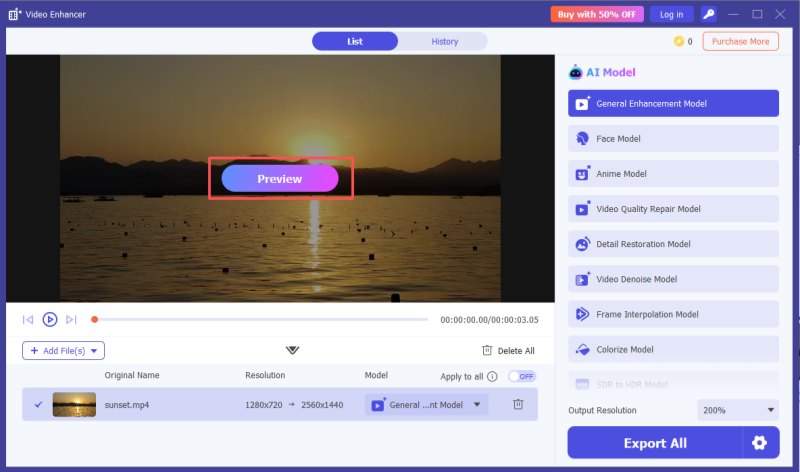This screenshot has width=800, height=472.
Task: Click the Export All button
Action: (x=655, y=443)
